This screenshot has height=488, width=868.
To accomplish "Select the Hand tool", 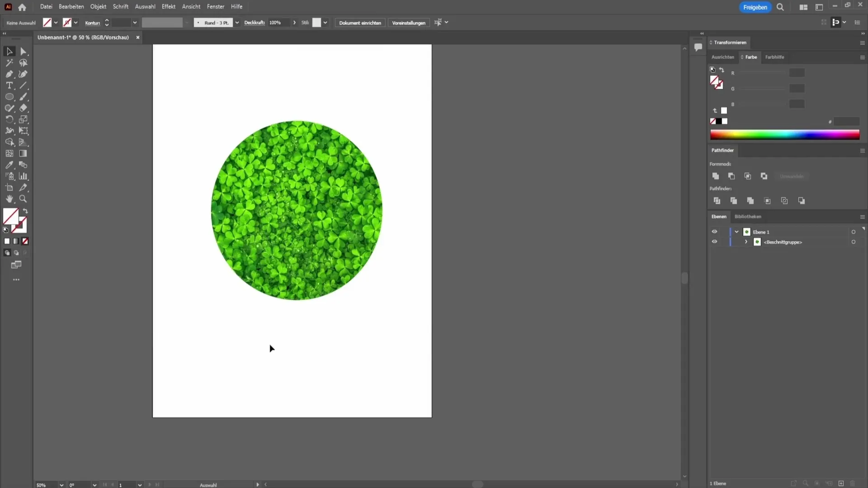I will (x=9, y=199).
